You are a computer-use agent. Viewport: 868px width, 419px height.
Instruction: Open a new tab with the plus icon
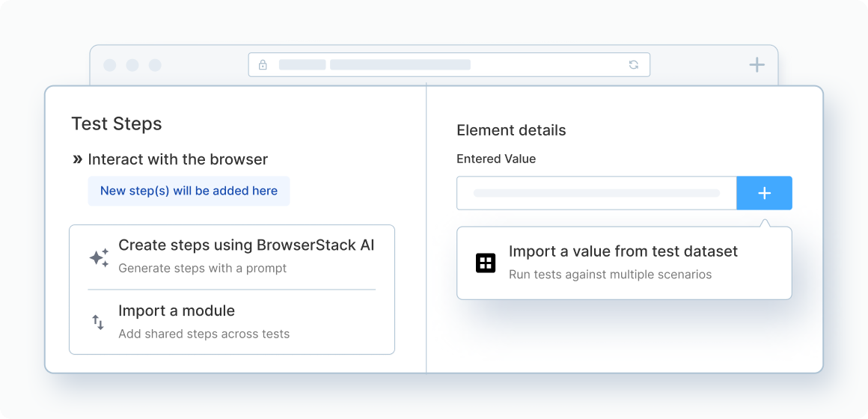point(757,65)
